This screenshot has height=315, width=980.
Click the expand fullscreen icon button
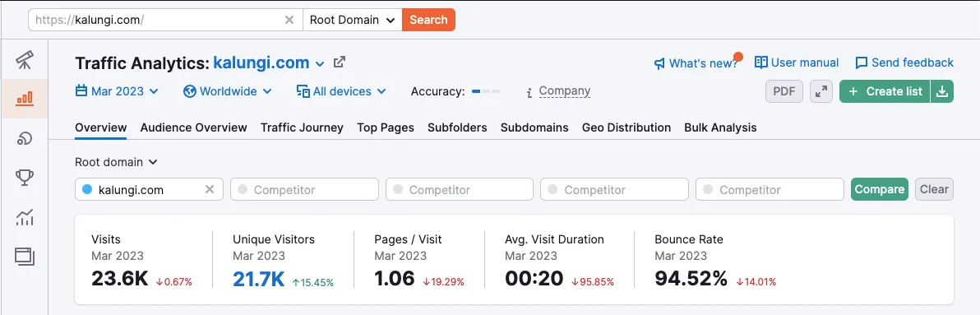click(821, 91)
